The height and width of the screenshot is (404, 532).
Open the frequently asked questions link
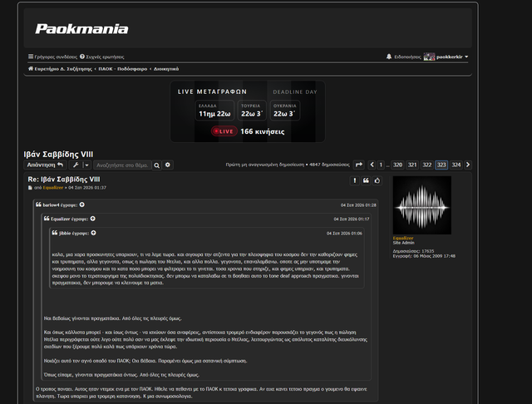point(101,57)
